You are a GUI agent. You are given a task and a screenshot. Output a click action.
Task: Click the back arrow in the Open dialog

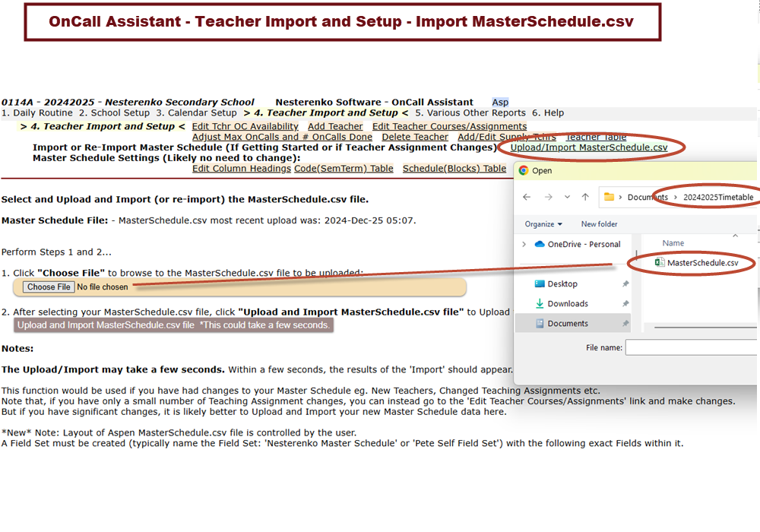coord(527,197)
